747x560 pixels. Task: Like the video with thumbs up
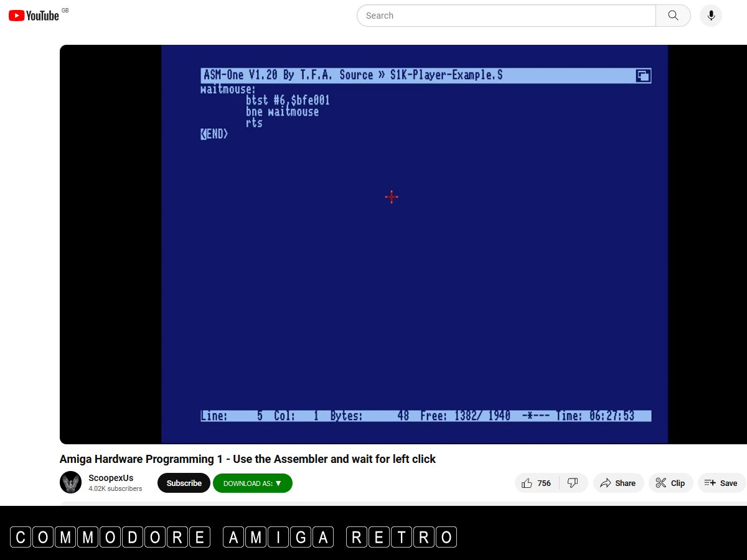(x=537, y=483)
